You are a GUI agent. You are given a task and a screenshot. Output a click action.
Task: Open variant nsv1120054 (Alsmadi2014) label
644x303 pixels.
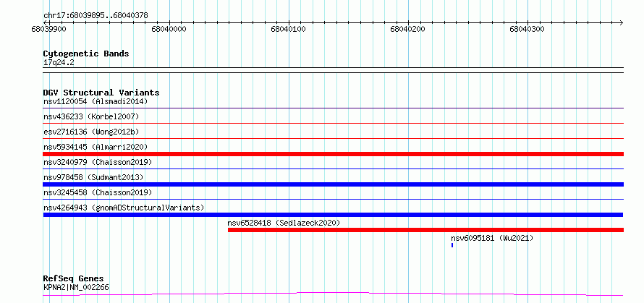pos(96,101)
